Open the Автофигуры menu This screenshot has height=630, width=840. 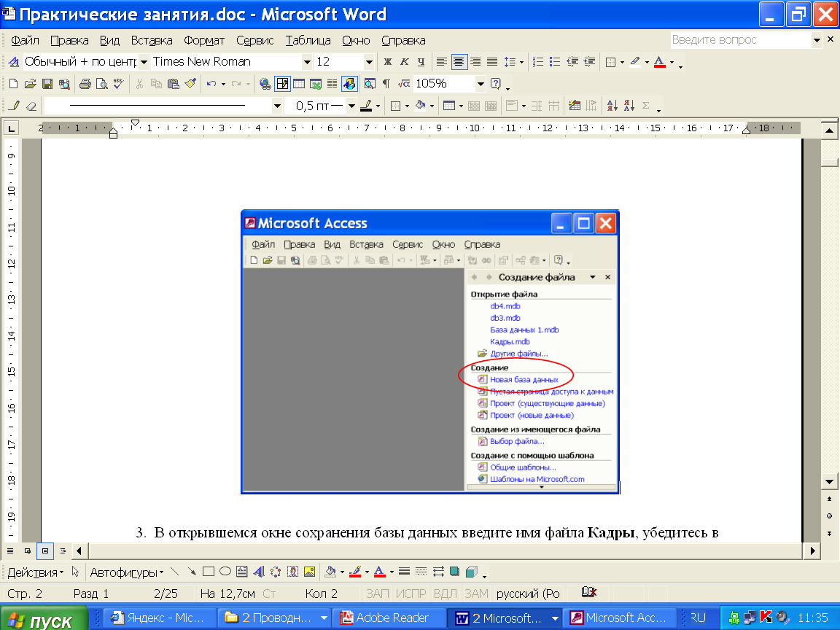pyautogui.click(x=126, y=572)
